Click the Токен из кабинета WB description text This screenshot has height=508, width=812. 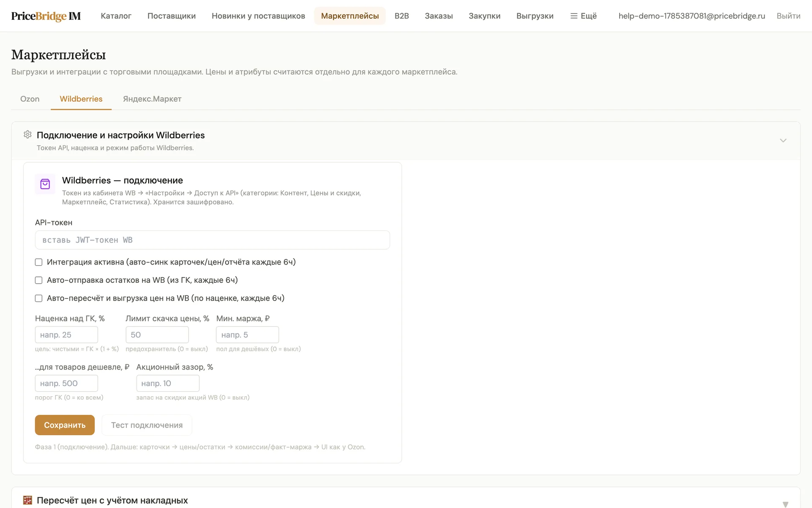tap(211, 198)
